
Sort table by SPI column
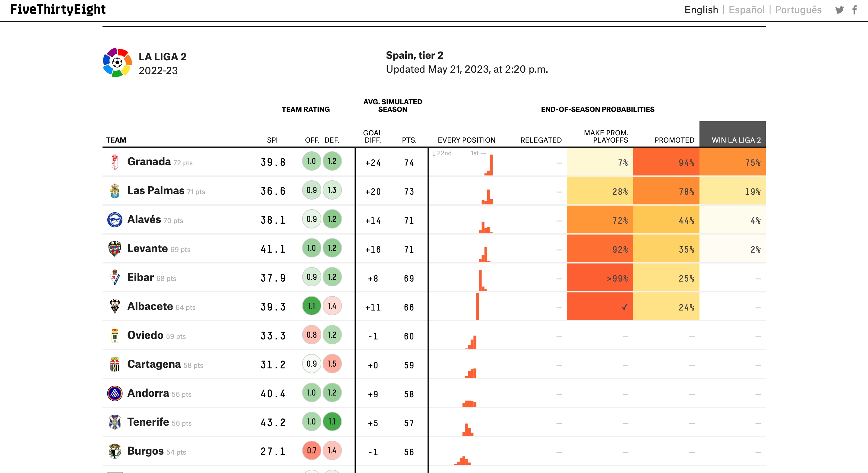(x=272, y=140)
